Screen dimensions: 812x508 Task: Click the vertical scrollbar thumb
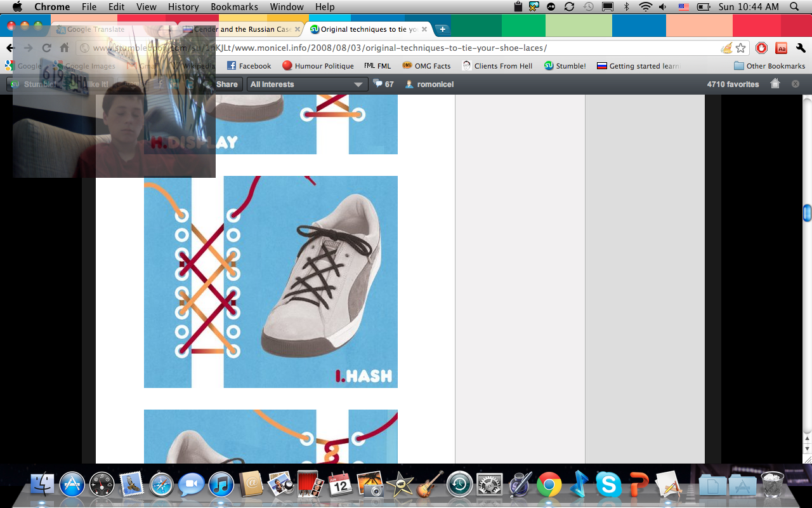[807, 213]
